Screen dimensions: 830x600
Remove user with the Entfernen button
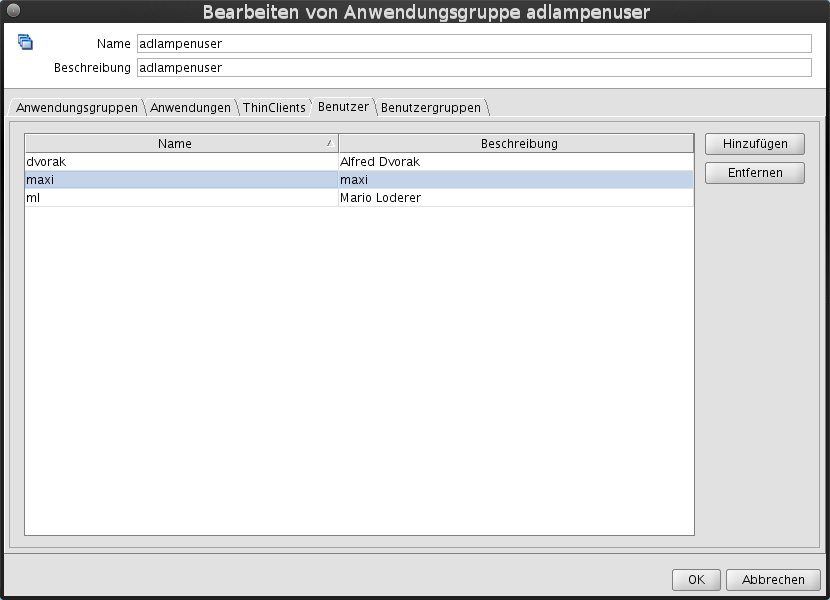click(754, 173)
